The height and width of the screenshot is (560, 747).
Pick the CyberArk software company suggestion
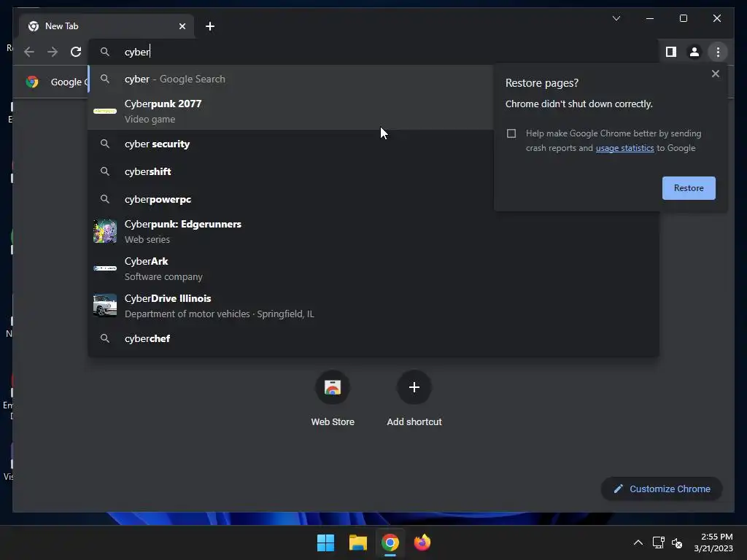[x=373, y=268]
